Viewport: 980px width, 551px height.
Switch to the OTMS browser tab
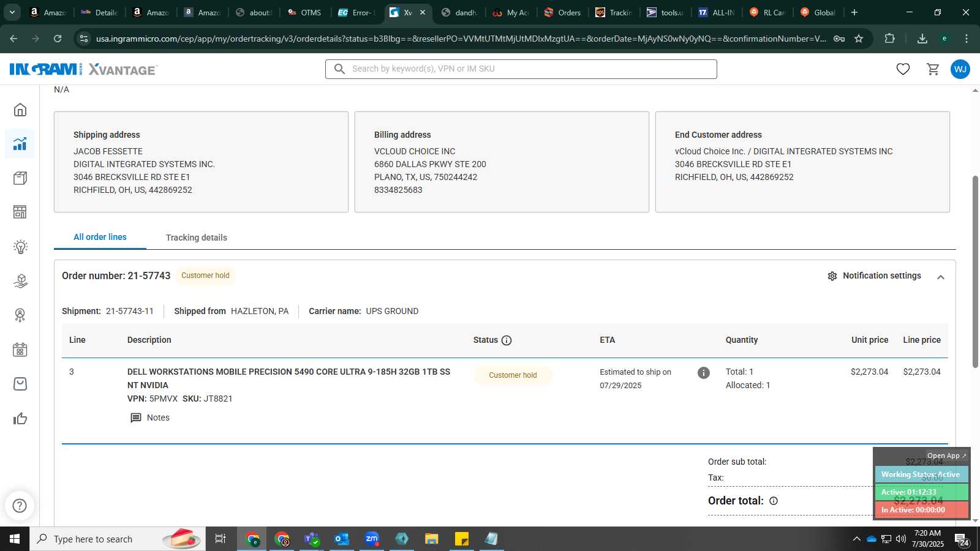[305, 12]
